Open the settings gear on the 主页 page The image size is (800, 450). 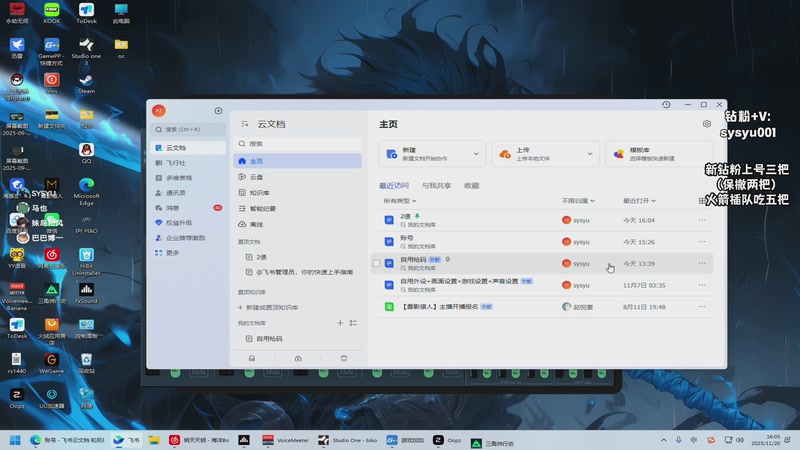click(707, 124)
